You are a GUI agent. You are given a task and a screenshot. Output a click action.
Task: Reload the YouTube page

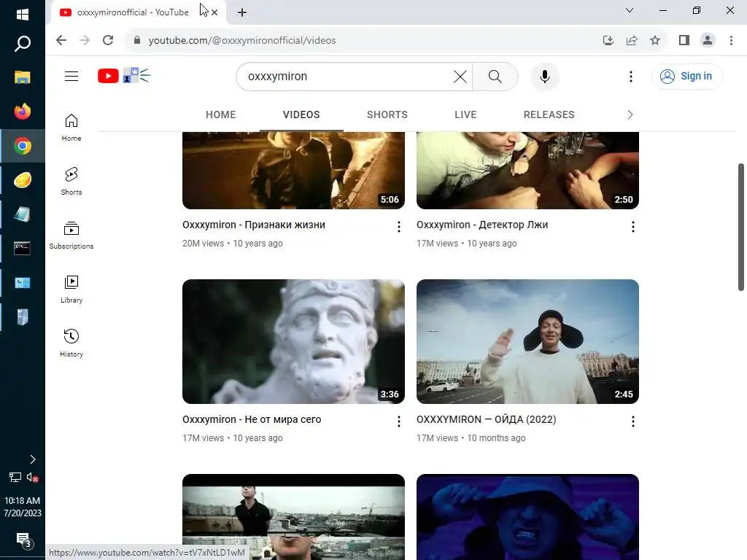(108, 41)
